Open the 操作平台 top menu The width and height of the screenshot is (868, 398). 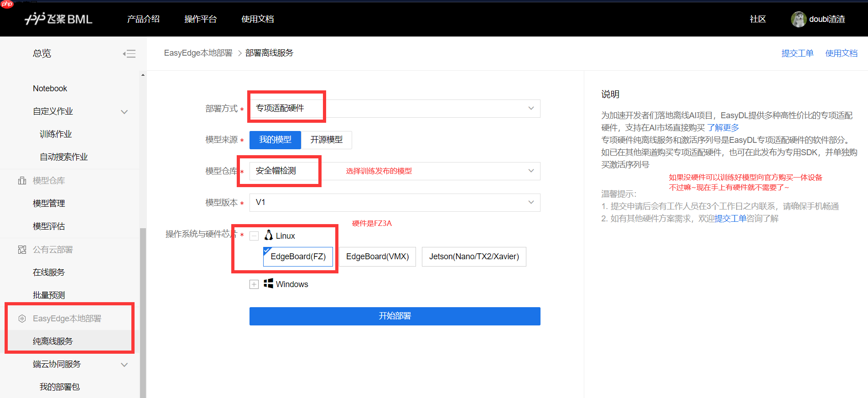click(200, 19)
